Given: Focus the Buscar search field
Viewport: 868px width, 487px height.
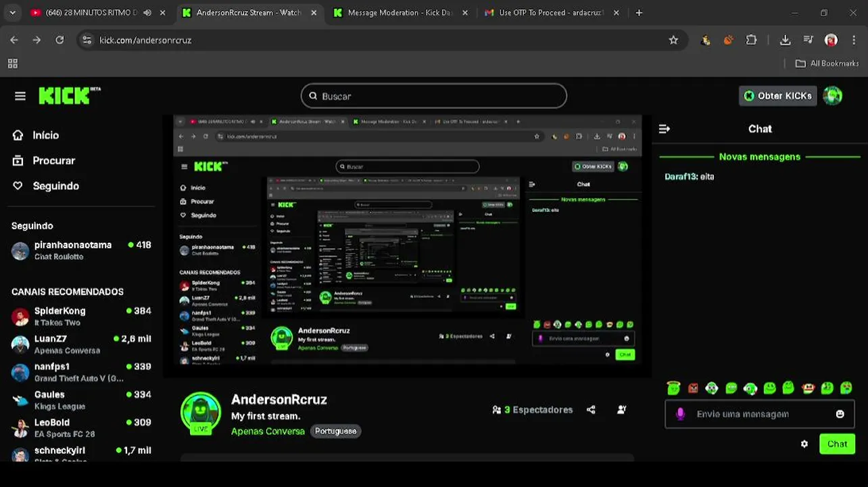Looking at the screenshot, I should (x=433, y=96).
